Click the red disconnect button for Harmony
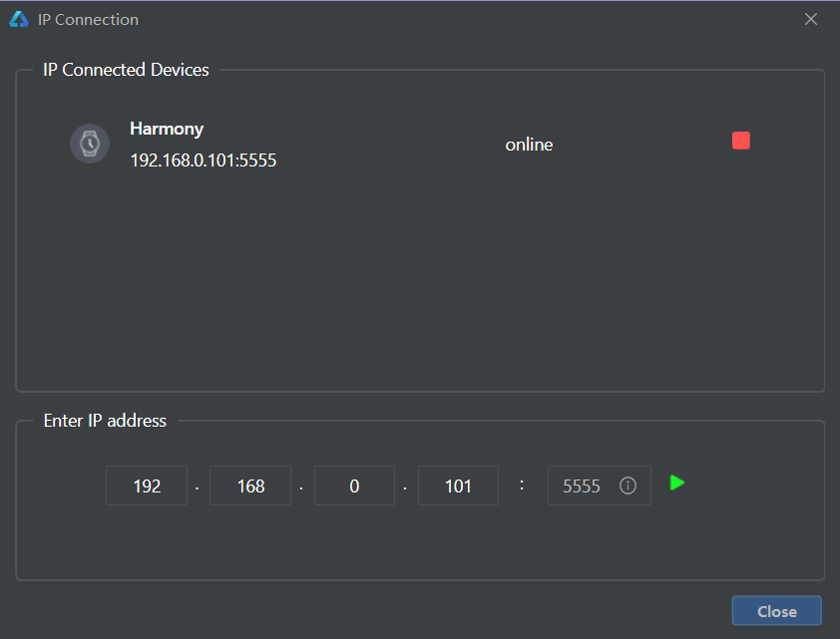840x639 pixels. pos(741,141)
